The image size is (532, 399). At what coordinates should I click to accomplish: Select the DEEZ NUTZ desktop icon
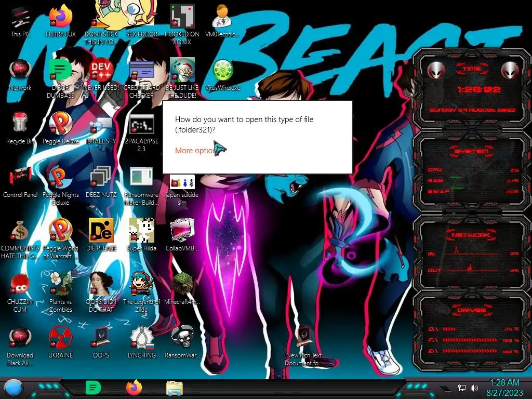click(x=101, y=182)
